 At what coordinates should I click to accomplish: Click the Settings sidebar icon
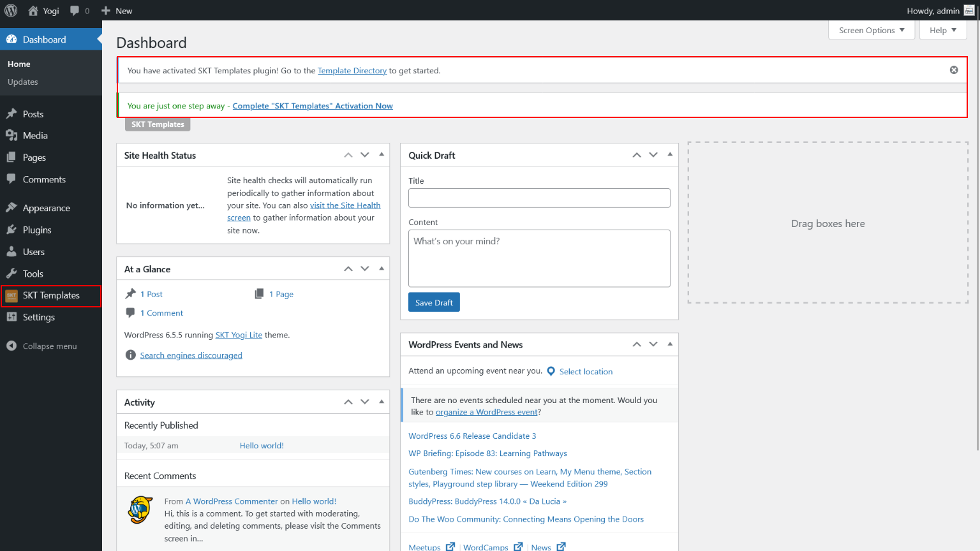[11, 317]
